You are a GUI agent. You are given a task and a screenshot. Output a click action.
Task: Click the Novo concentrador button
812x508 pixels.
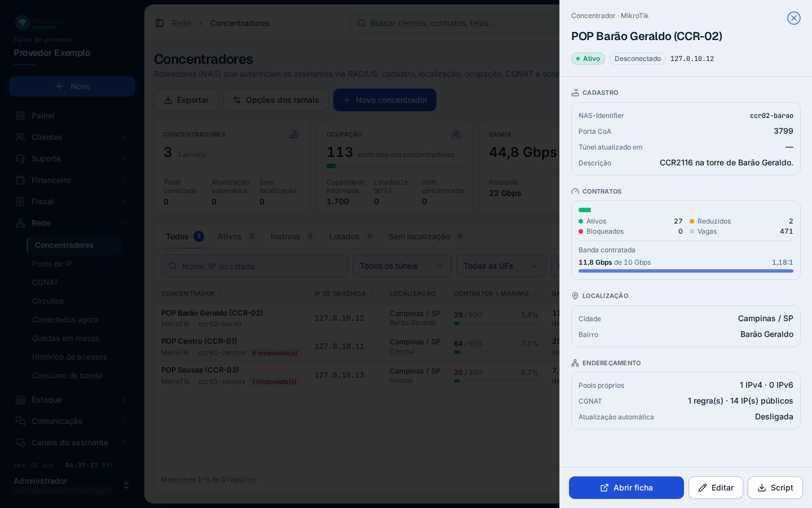[x=385, y=100]
